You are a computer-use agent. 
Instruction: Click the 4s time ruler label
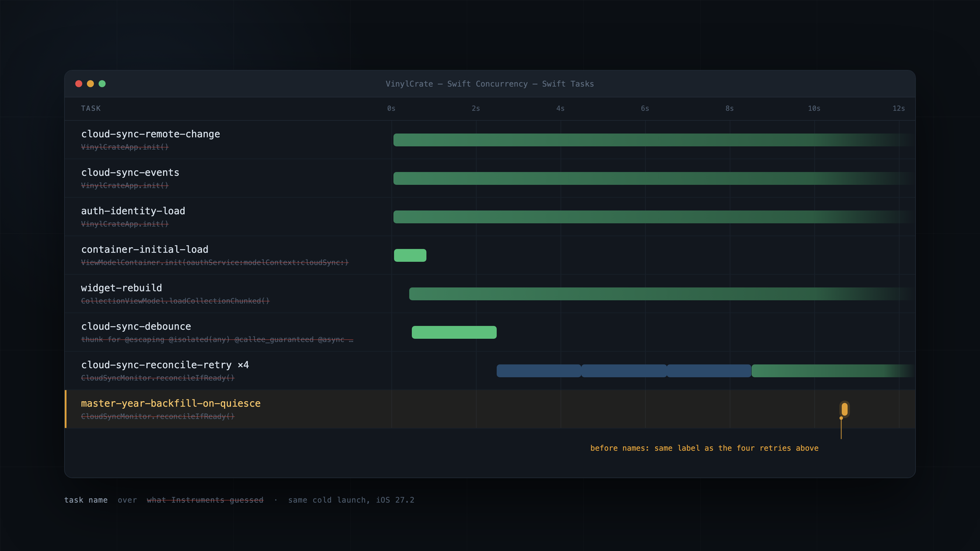tap(561, 108)
